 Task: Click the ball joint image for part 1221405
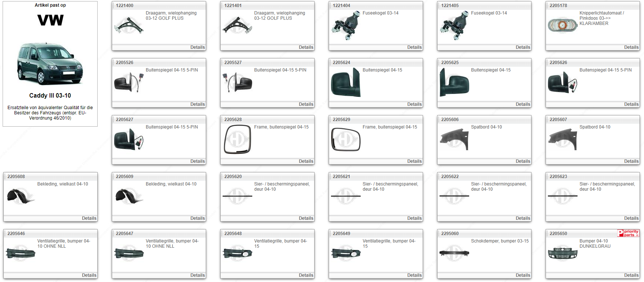pos(454,26)
